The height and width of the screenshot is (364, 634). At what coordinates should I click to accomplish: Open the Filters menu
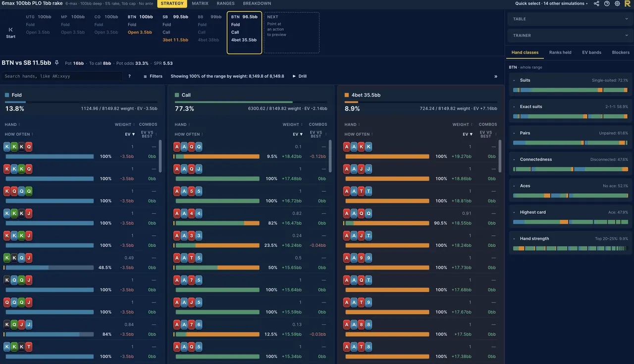[x=153, y=76]
